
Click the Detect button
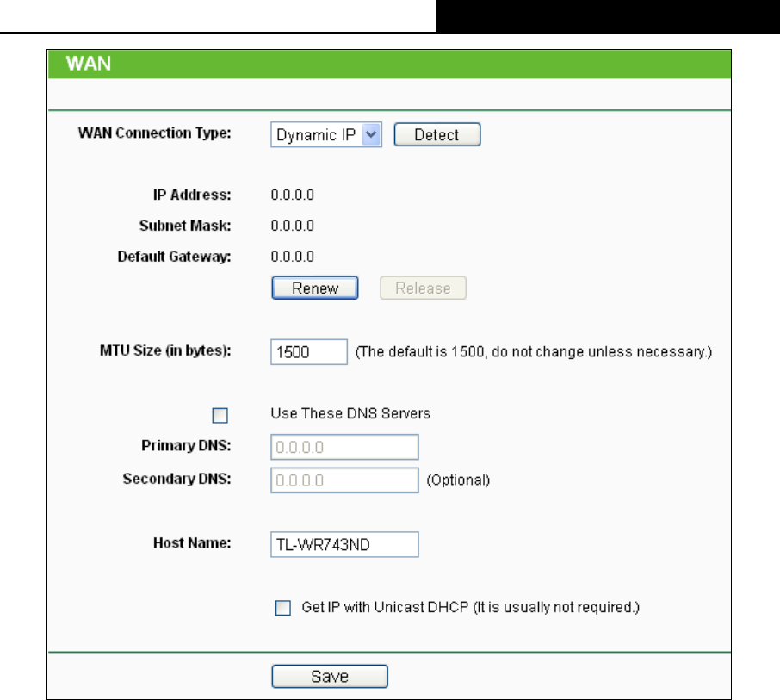(436, 135)
